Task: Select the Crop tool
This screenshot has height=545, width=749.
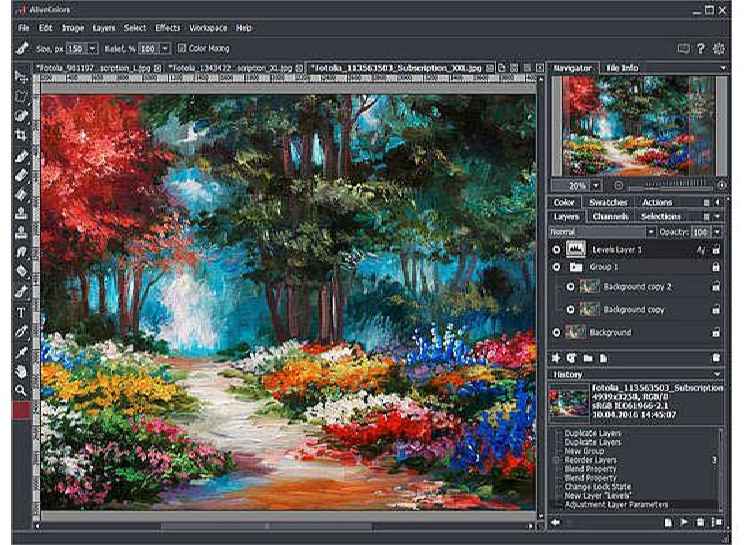Action: (x=21, y=135)
